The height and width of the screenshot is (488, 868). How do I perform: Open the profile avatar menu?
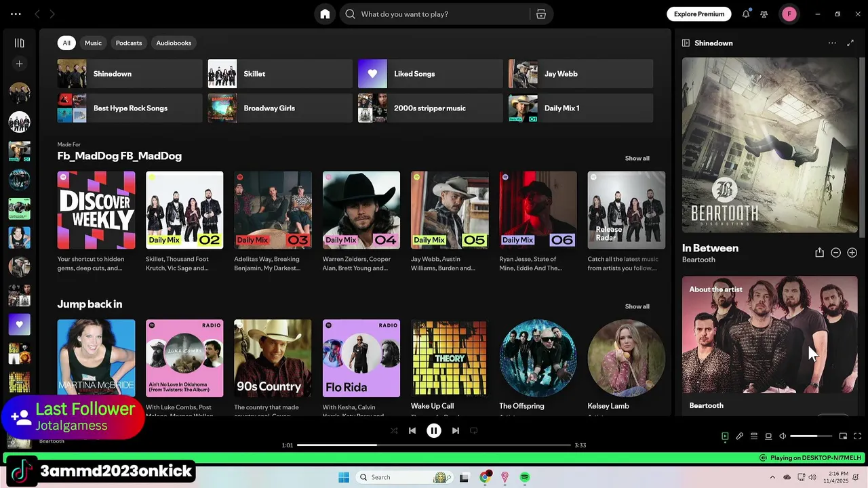tap(789, 14)
